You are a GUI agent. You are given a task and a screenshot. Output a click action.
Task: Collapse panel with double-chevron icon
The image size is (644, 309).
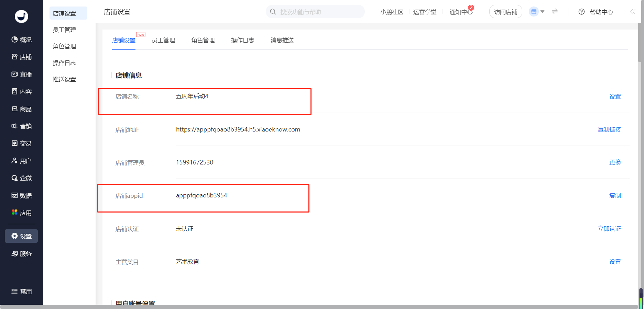(x=632, y=12)
